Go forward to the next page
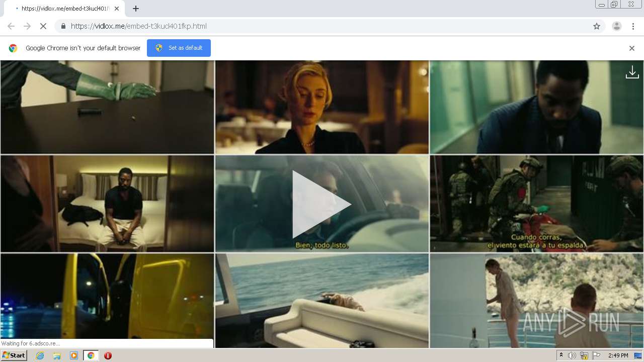This screenshot has width=644, height=362. coord(27,26)
